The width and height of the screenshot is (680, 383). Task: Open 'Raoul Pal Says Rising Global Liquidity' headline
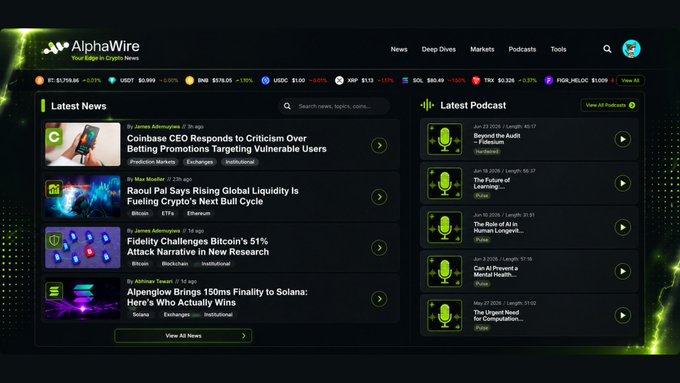pos(212,196)
